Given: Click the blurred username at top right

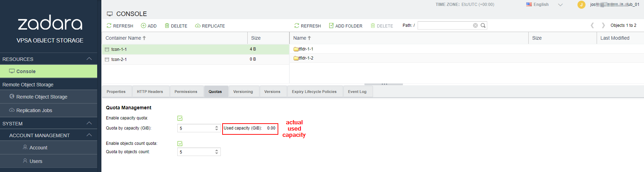Looking at the screenshot, I should [x=615, y=5].
